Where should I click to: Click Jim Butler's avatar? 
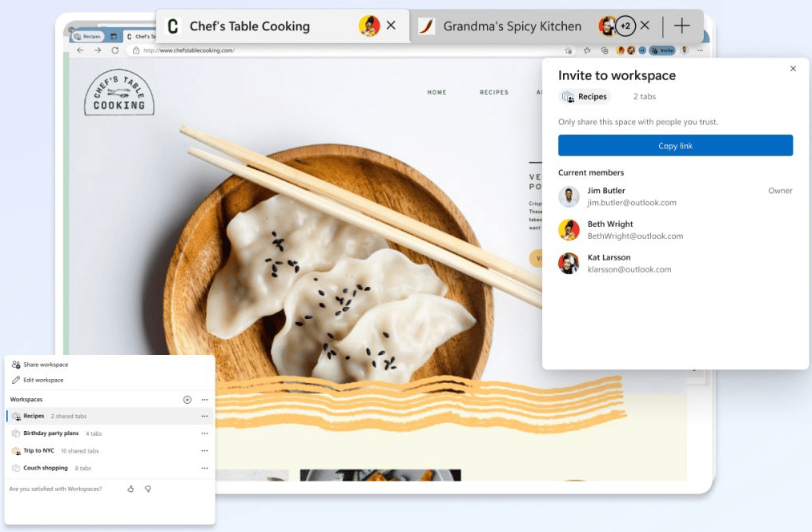(569, 196)
